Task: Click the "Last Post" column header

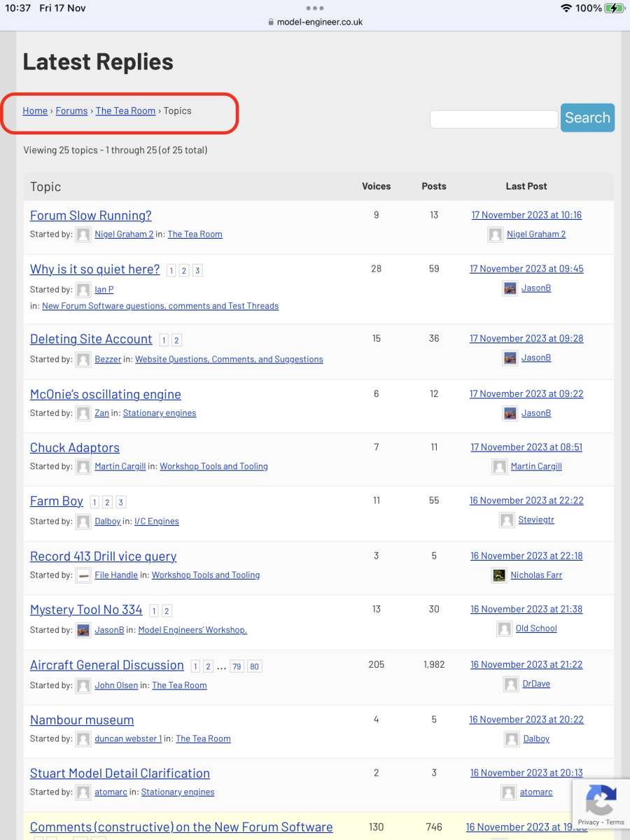Action: tap(526, 186)
